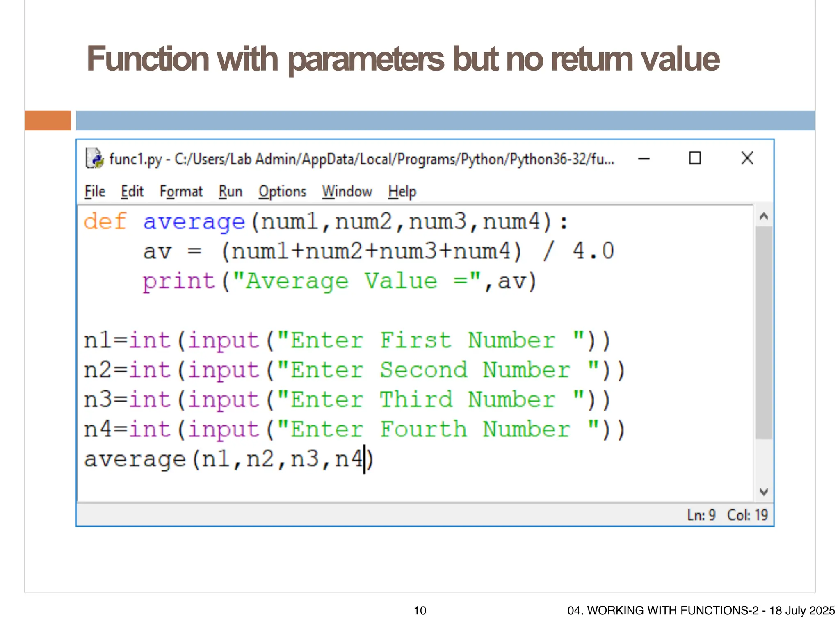Click the 'print' statement keyword
The image size is (840, 630).
point(179,281)
